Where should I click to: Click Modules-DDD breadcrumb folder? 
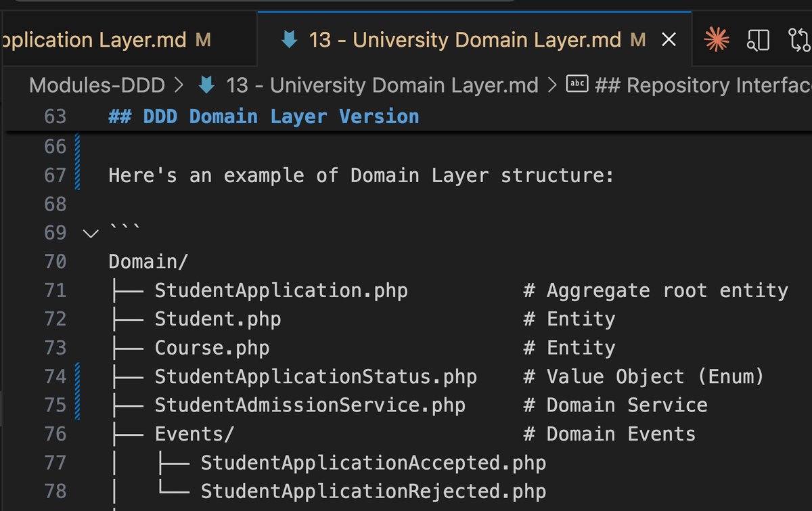pyautogui.click(x=97, y=85)
